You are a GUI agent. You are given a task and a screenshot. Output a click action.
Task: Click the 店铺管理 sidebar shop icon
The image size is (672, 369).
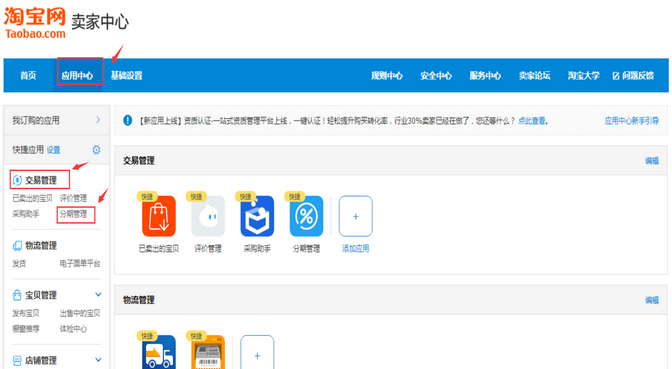tap(17, 360)
